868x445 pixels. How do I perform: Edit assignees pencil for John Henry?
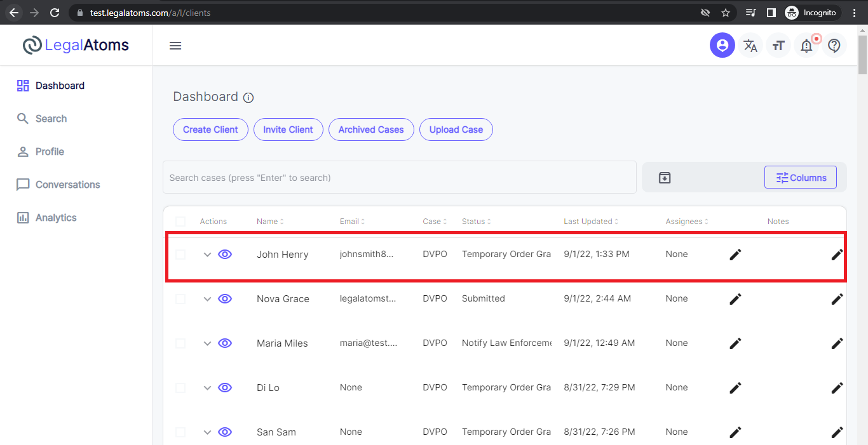point(735,255)
